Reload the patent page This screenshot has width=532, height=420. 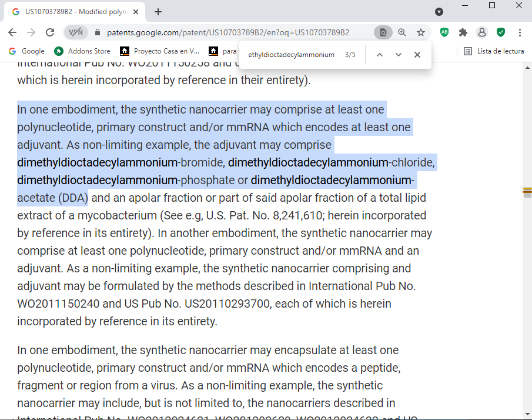tap(50, 32)
